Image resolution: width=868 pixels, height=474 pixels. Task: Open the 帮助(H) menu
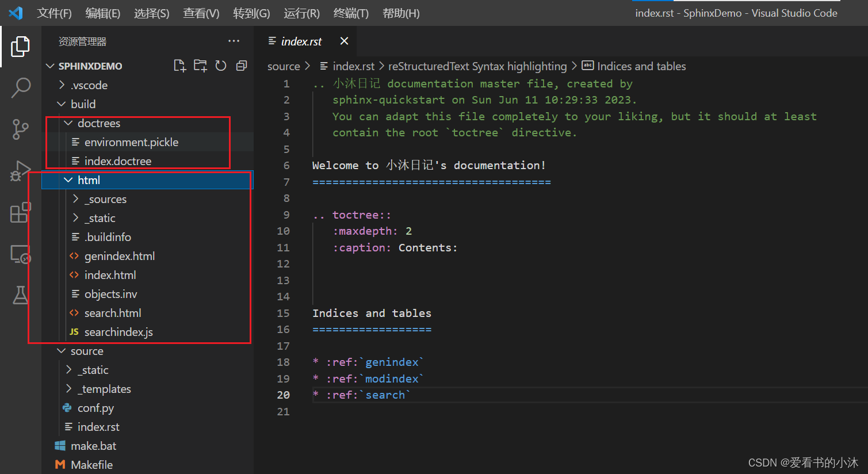(401, 13)
